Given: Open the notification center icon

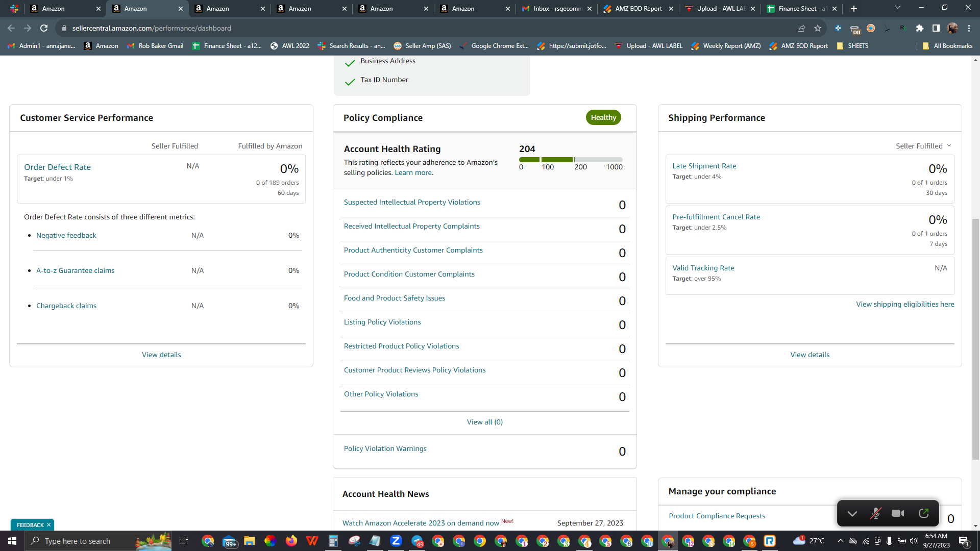Looking at the screenshot, I should tap(964, 541).
